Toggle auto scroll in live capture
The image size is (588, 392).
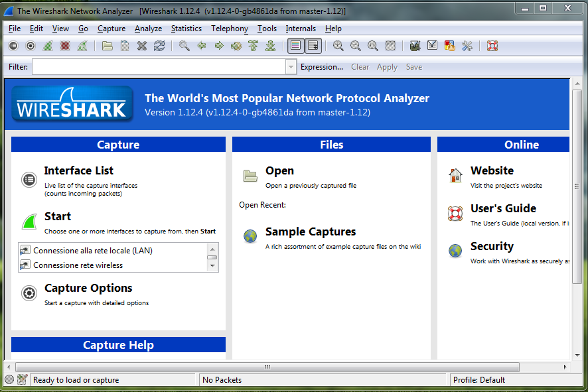pos(313,46)
